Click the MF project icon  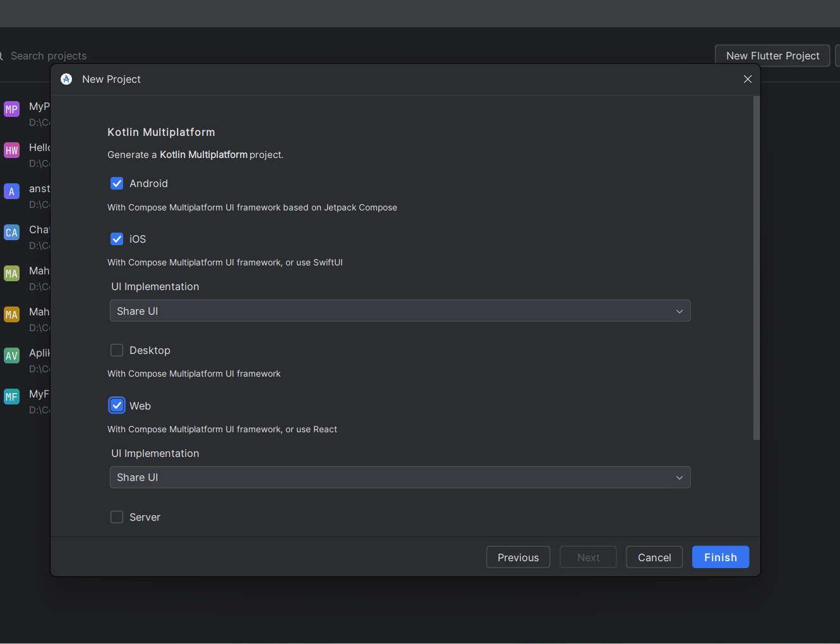point(11,397)
